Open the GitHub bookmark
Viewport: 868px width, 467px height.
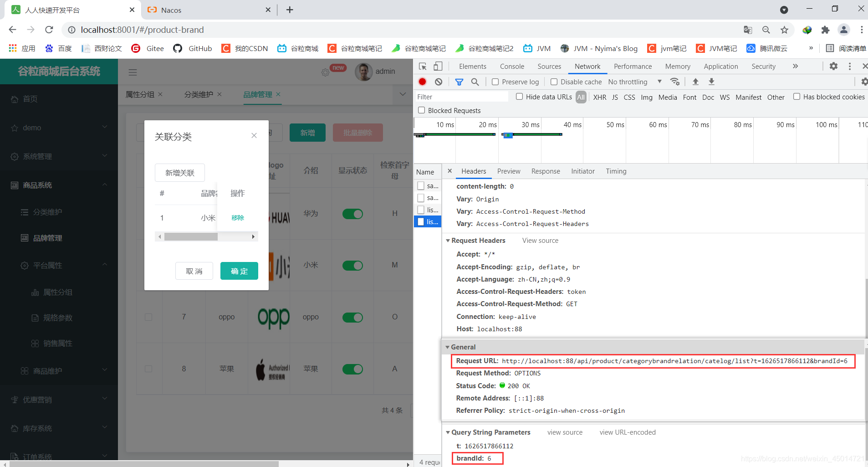[193, 48]
